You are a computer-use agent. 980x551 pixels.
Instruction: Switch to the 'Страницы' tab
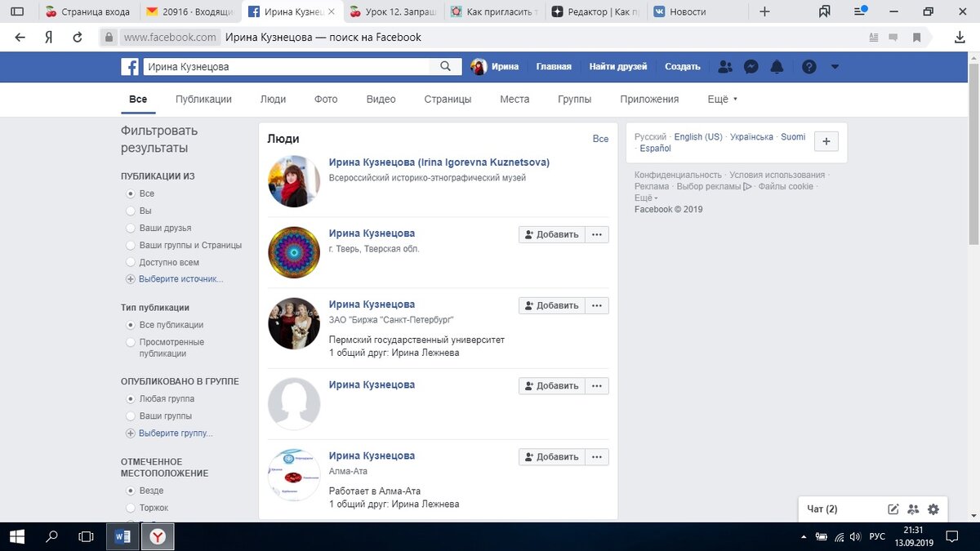click(448, 99)
